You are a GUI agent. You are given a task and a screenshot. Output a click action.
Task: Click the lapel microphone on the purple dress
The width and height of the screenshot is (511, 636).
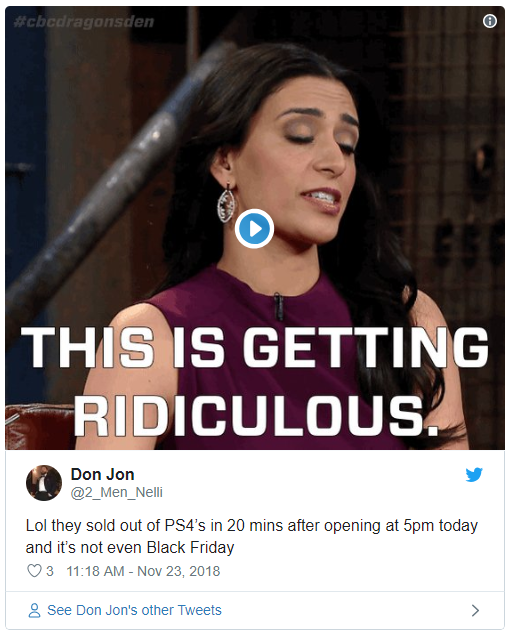pyautogui.click(x=278, y=305)
